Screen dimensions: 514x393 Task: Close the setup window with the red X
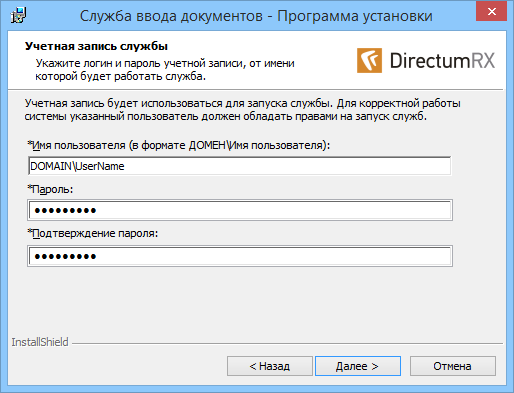492,12
